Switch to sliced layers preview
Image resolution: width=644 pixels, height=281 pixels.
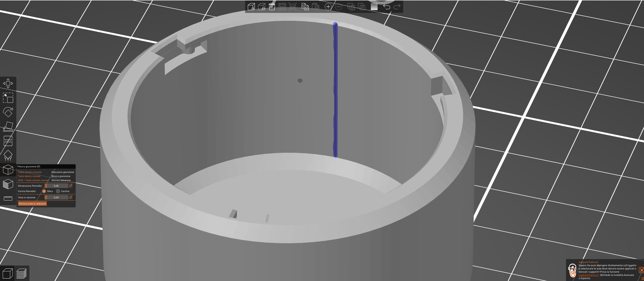(x=21, y=273)
